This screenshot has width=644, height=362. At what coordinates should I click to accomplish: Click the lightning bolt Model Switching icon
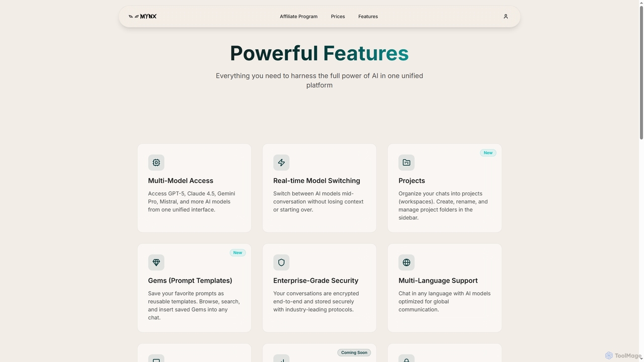pyautogui.click(x=281, y=162)
